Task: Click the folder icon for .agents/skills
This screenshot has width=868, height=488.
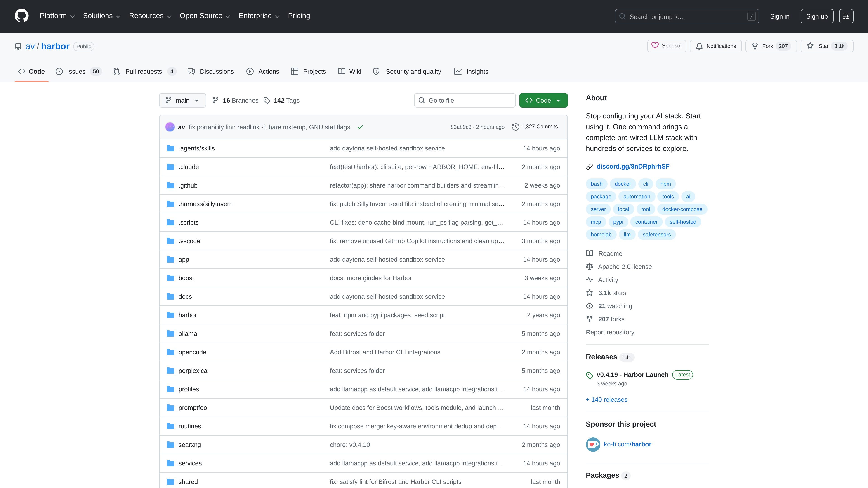Action: pyautogui.click(x=170, y=148)
